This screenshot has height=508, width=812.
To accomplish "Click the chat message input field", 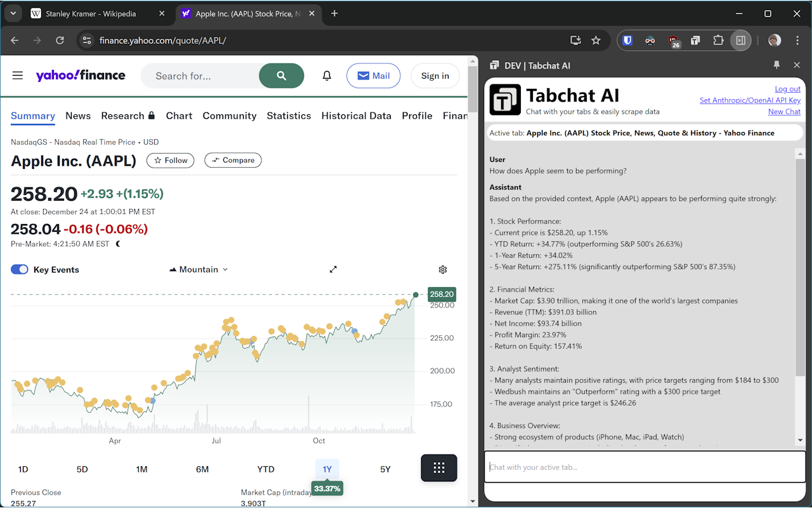I will click(645, 467).
